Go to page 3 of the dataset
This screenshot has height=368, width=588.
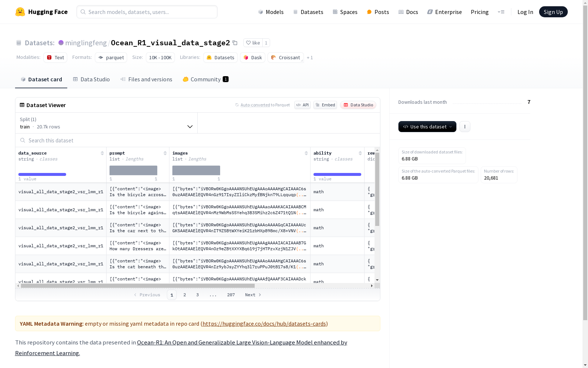click(x=197, y=295)
